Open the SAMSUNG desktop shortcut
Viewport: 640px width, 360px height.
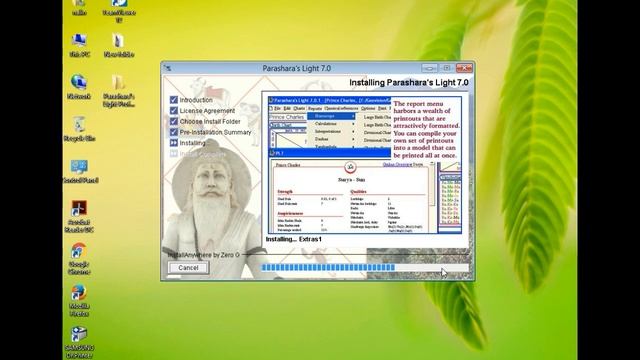point(79,342)
